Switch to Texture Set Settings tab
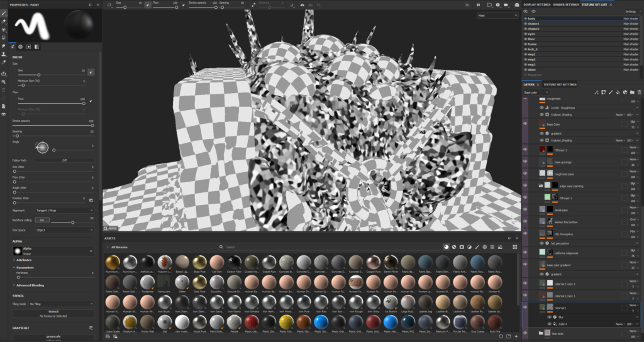 click(x=560, y=85)
